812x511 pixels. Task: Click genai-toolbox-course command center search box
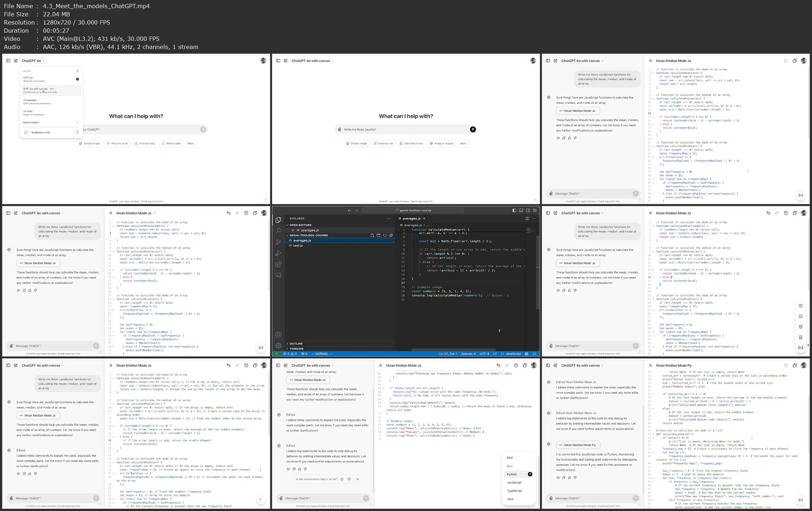[x=413, y=211]
